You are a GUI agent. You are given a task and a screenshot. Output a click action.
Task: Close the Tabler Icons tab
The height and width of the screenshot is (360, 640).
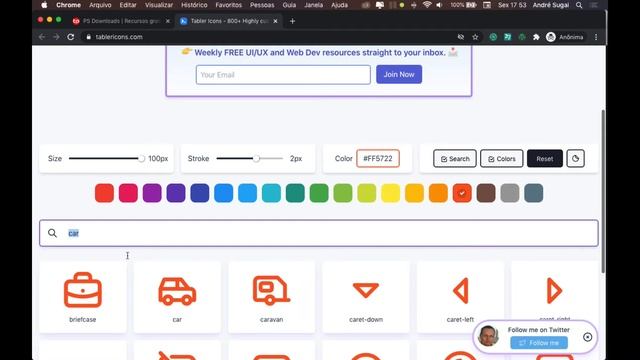tap(276, 21)
